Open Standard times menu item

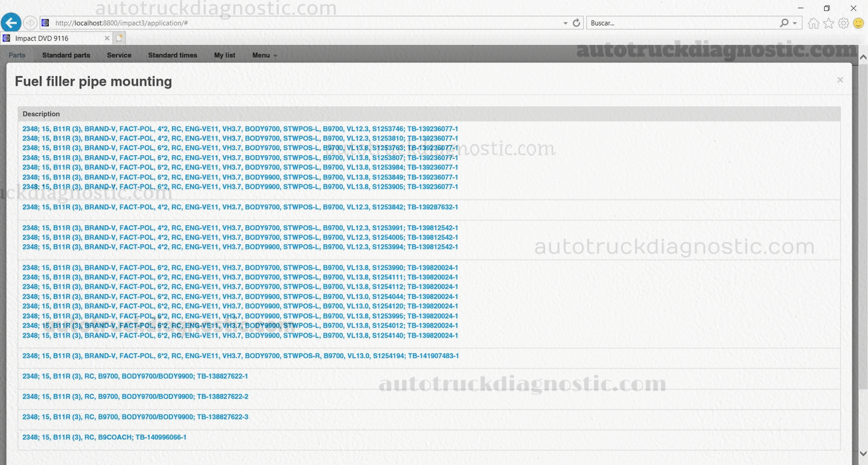[173, 55]
